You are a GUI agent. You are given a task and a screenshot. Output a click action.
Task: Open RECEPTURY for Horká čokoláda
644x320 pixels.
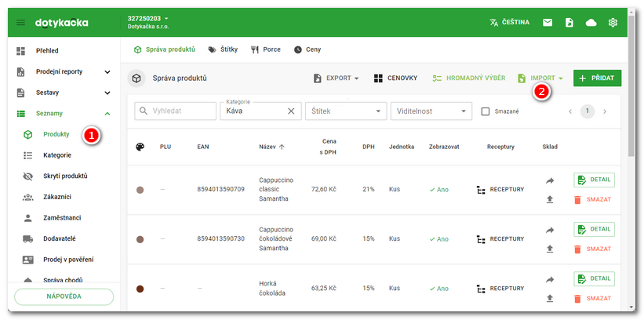[x=500, y=289]
